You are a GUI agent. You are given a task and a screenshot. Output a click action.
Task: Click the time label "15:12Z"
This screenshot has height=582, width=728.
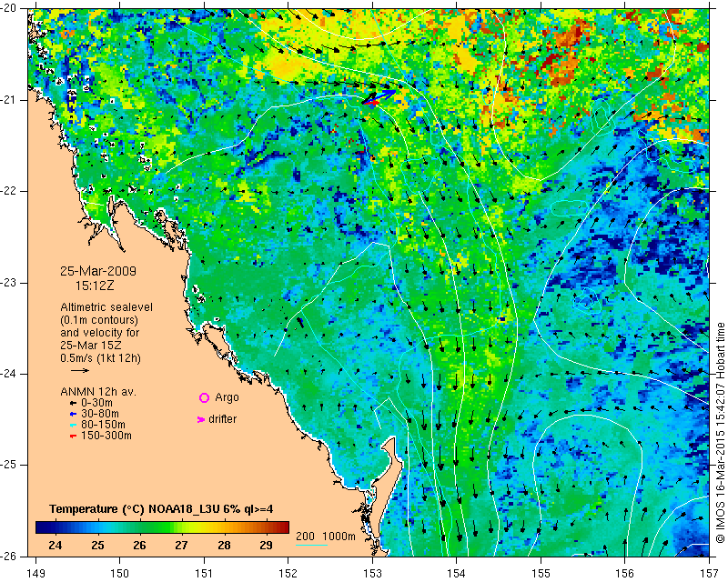tap(95, 286)
